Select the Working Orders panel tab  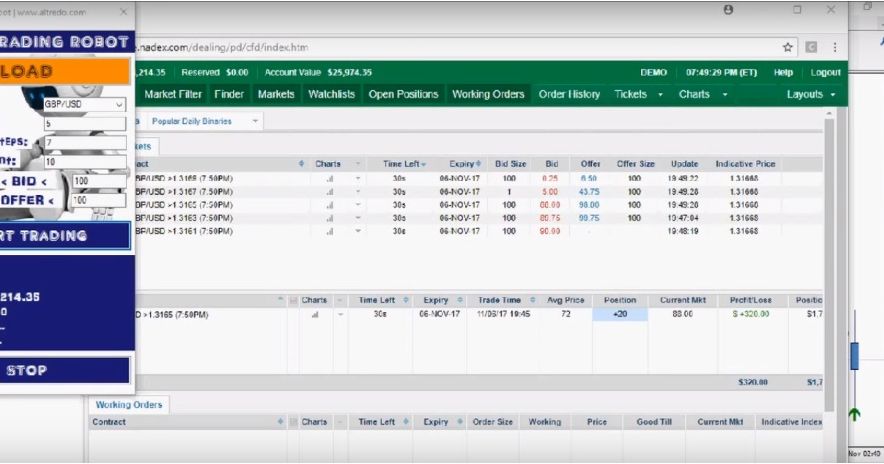click(x=129, y=405)
